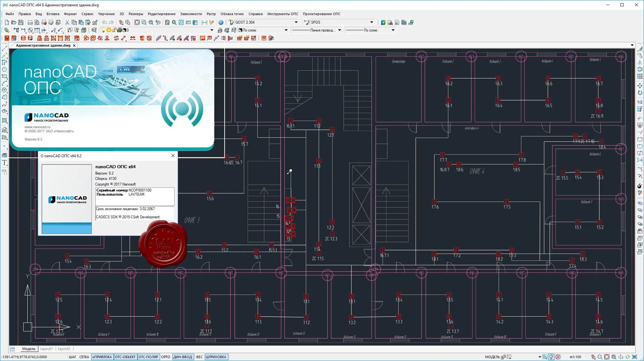Click the building icon in OPS toolbar
This screenshot has width=644, height=361.
click(x=40, y=38)
